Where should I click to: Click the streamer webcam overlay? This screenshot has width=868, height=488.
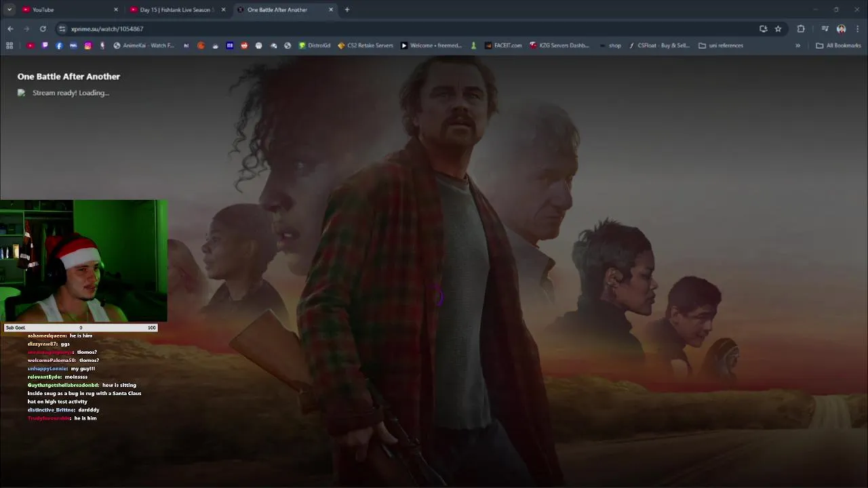83,261
